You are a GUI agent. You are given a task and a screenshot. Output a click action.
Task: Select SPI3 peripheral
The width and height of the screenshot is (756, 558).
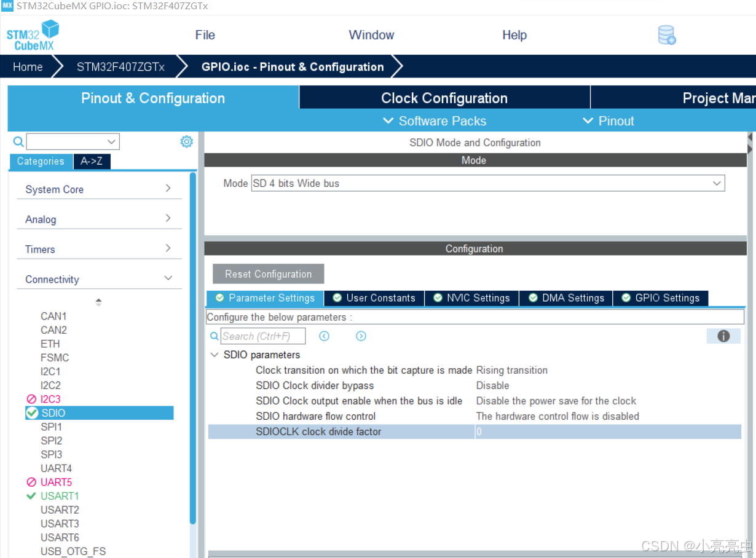tap(51, 455)
